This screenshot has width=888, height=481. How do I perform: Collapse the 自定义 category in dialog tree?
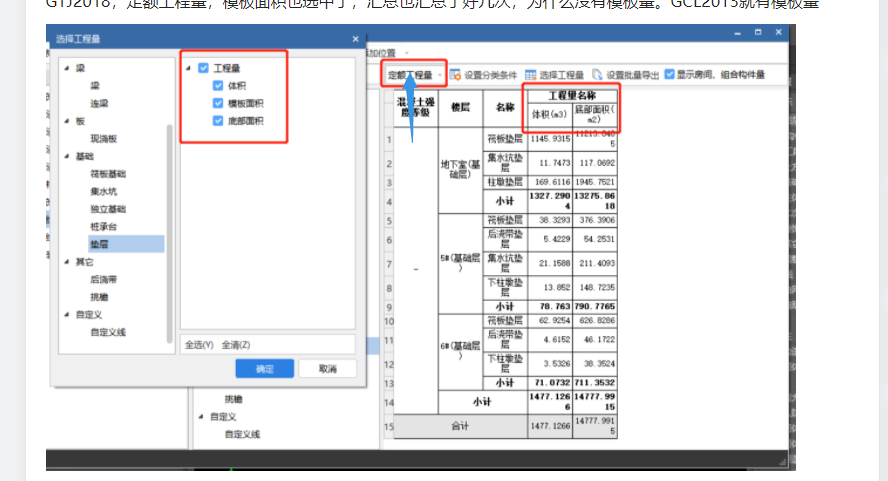[67, 314]
